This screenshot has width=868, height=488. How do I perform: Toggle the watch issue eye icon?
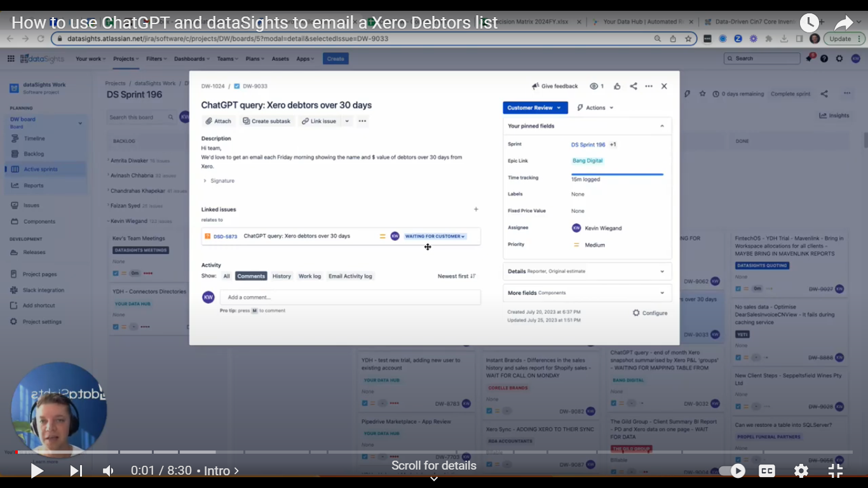click(x=597, y=86)
